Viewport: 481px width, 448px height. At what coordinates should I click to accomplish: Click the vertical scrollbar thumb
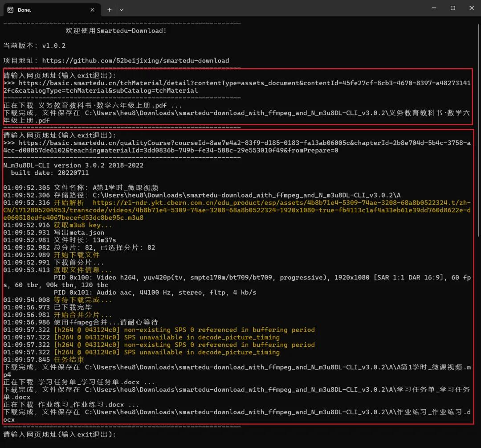coord(478,131)
